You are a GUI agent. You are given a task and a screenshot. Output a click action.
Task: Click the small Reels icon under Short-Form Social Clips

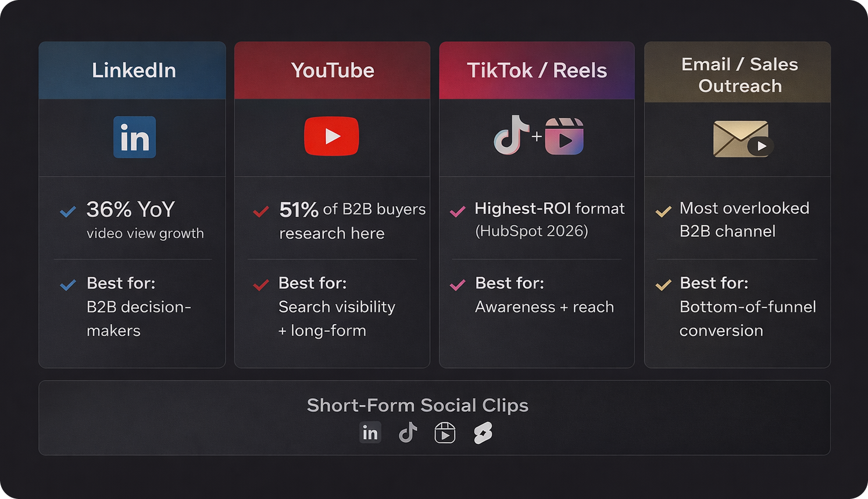pos(445,433)
